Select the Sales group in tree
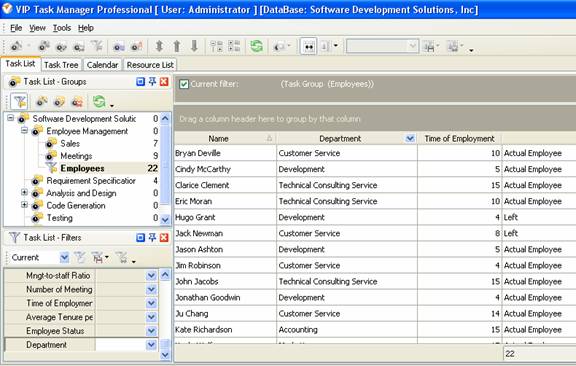Screen dimensions: 576x366 click(70, 144)
